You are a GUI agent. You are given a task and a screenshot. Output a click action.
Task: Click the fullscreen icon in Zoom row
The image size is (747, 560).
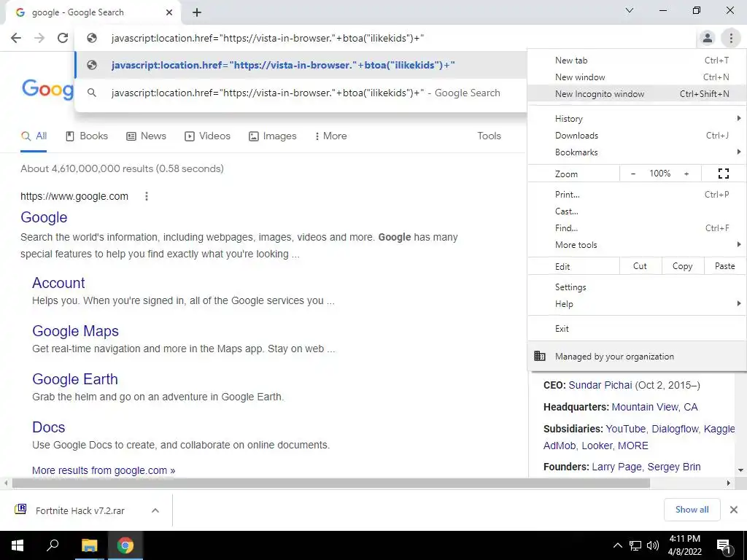(x=723, y=174)
